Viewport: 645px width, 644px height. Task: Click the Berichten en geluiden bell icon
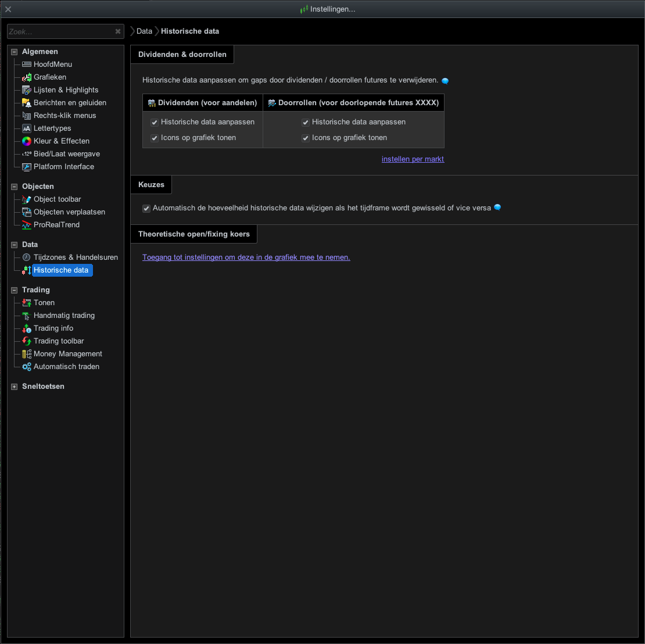26,102
